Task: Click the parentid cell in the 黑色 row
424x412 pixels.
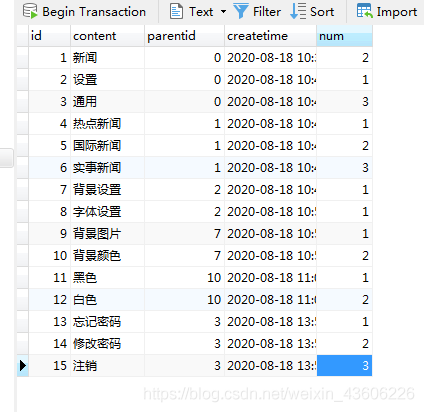Action: click(x=184, y=278)
